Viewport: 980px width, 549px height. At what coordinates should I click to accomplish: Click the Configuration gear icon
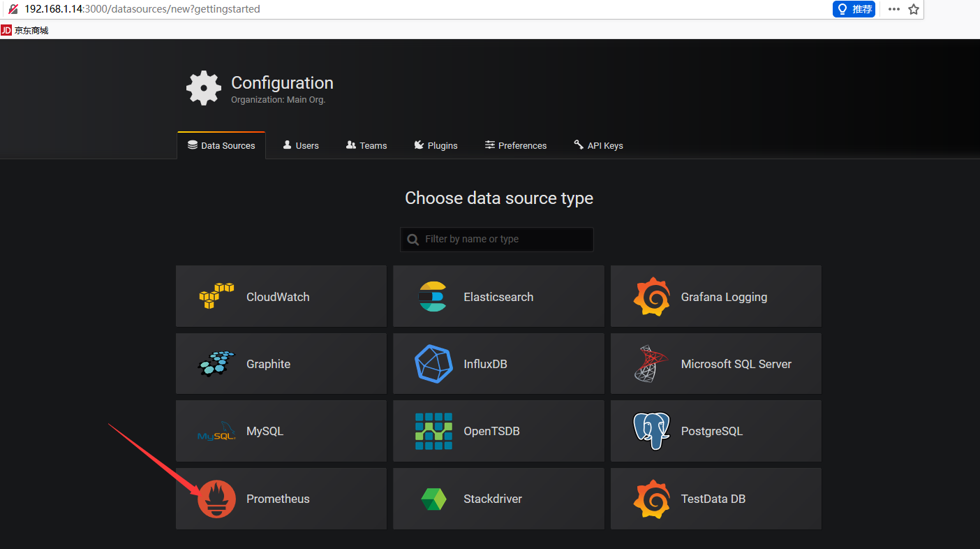point(204,88)
